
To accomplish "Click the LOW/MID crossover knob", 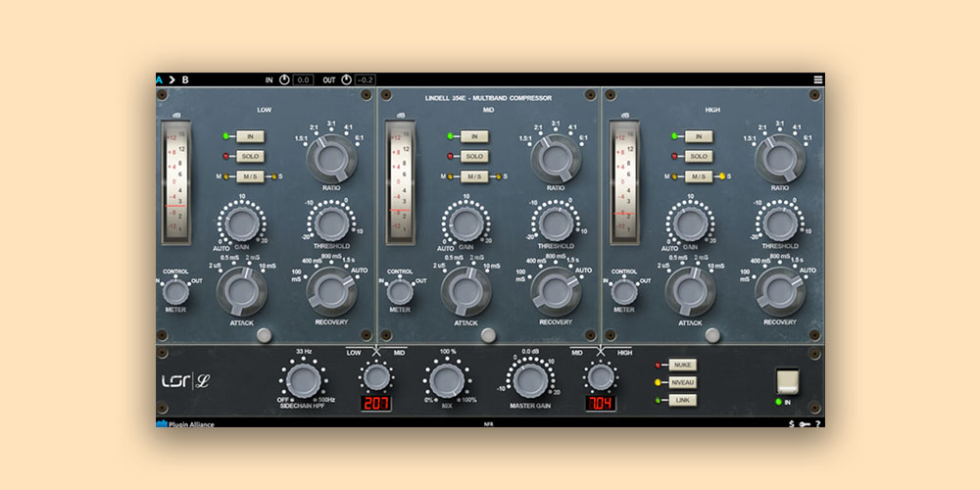I will point(376,377).
